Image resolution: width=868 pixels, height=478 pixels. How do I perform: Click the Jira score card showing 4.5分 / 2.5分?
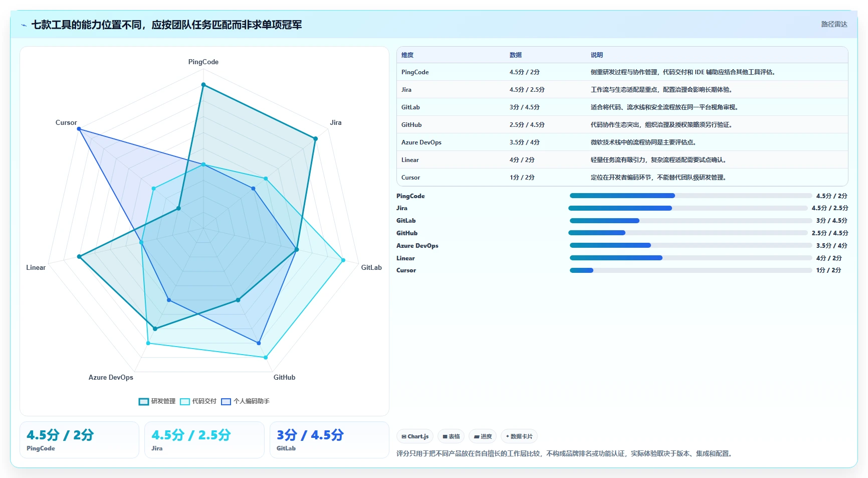pos(204,440)
